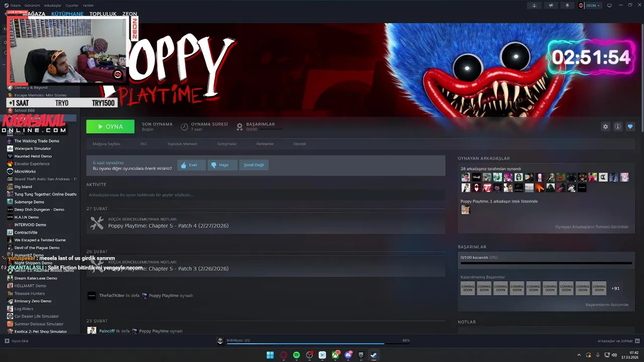The height and width of the screenshot is (362, 644).
Task: Click Evet to recommend the game
Action: 192,165
